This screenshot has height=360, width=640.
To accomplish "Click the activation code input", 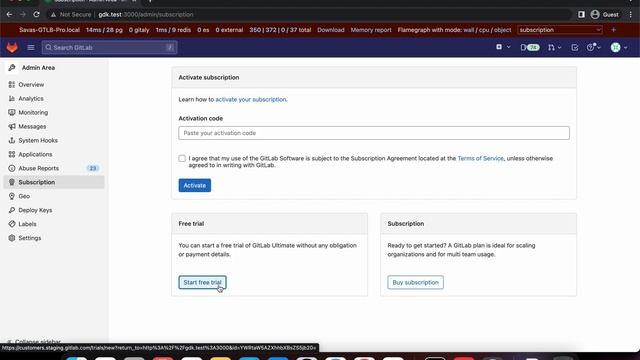I will pos(374,133).
